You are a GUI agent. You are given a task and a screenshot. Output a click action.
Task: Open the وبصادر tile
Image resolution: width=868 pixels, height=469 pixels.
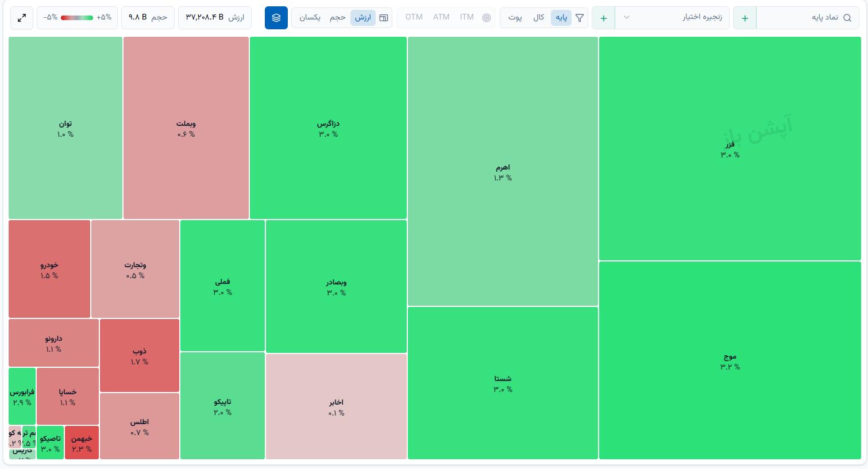coord(336,287)
